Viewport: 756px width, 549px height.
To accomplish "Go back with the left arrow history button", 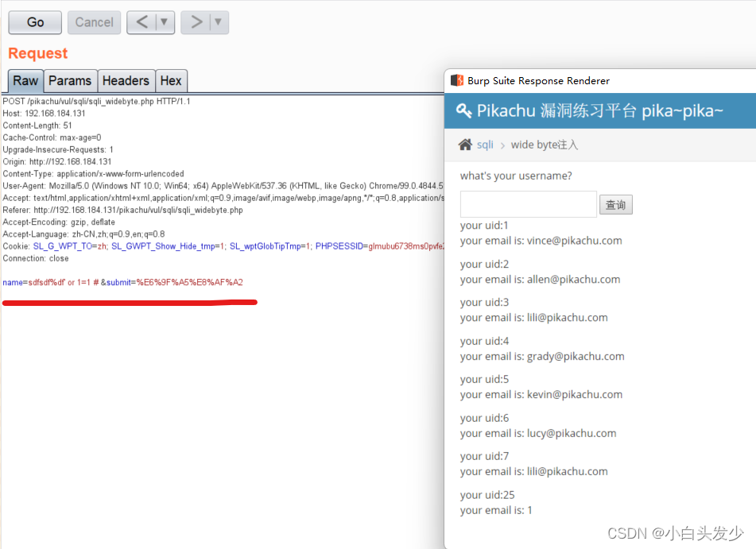I will 142,22.
